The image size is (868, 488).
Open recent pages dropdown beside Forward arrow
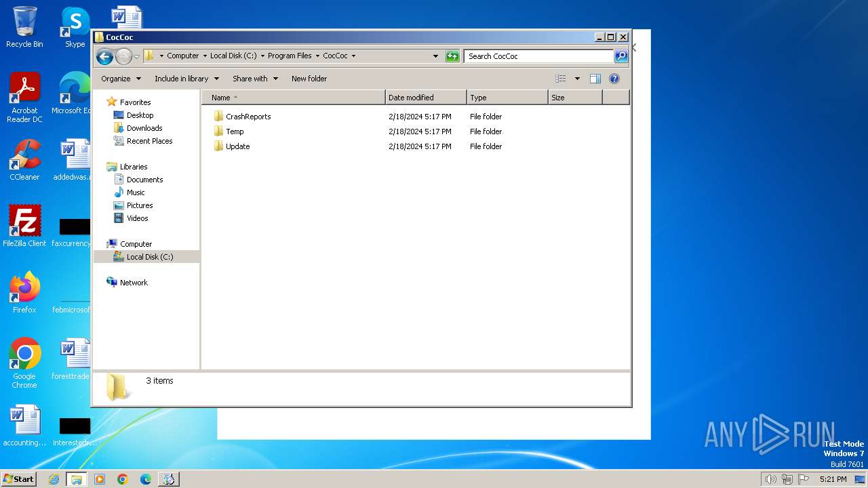pyautogui.click(x=136, y=56)
